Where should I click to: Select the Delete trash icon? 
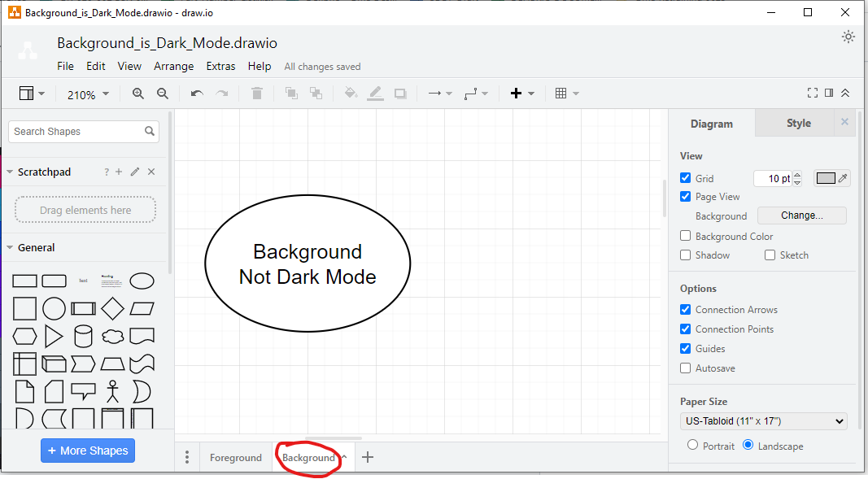(x=256, y=93)
